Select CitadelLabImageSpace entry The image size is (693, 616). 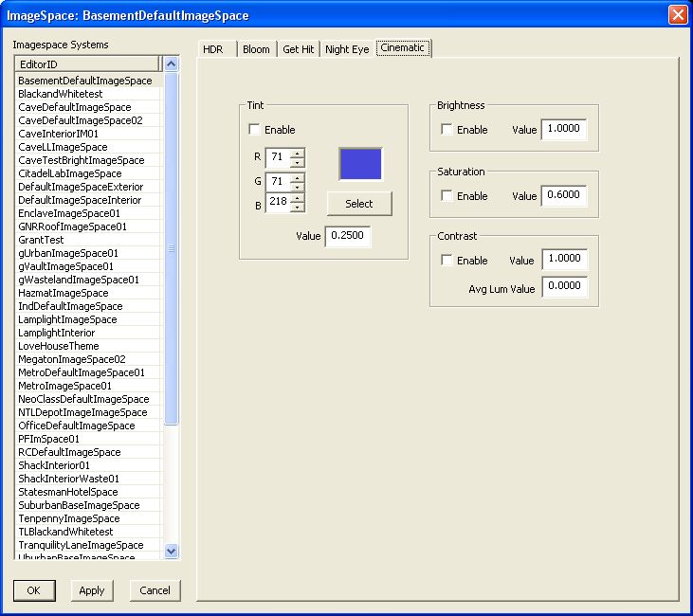coord(87,173)
